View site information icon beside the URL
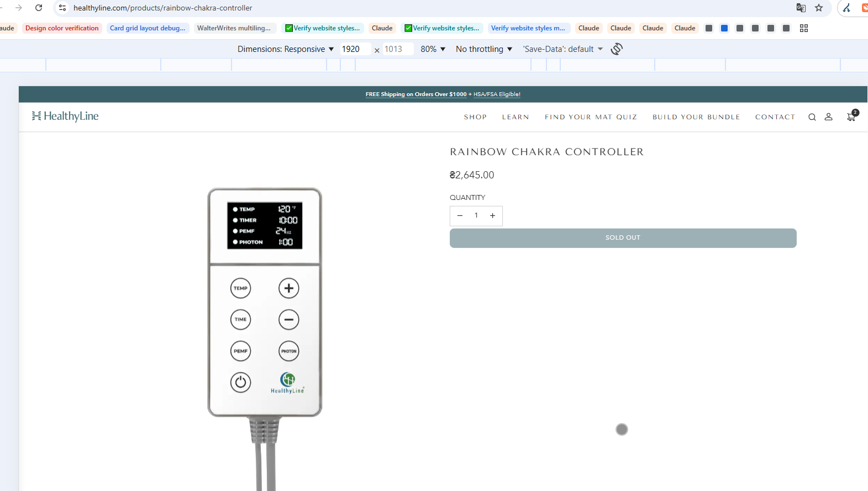The image size is (868, 491). pos(62,8)
